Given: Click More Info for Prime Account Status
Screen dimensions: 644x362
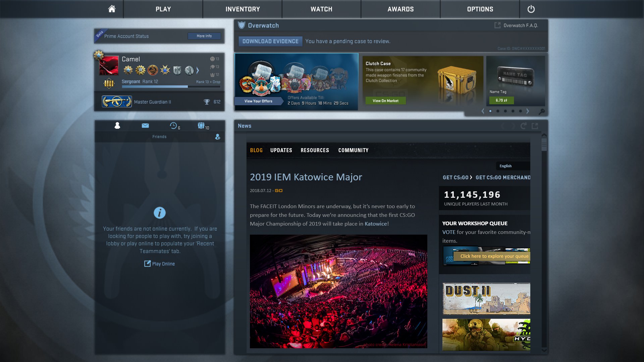Looking at the screenshot, I should tap(204, 36).
